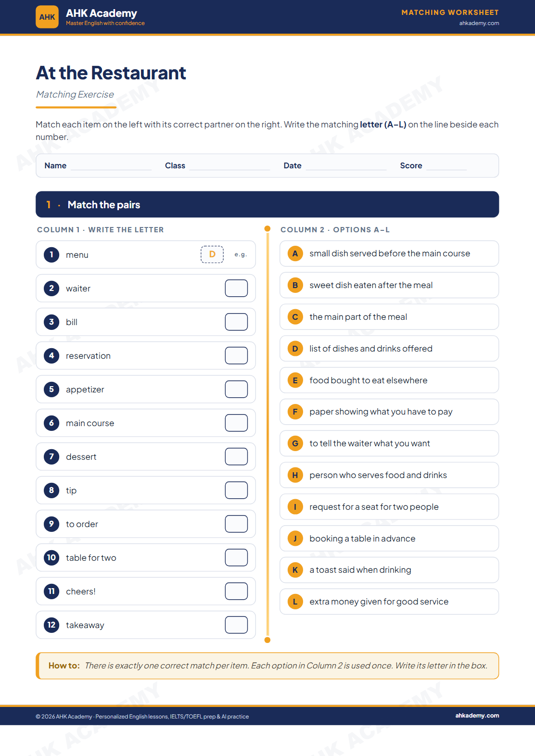Click the Match the pairs section header
The width and height of the screenshot is (535, 756).
click(267, 204)
